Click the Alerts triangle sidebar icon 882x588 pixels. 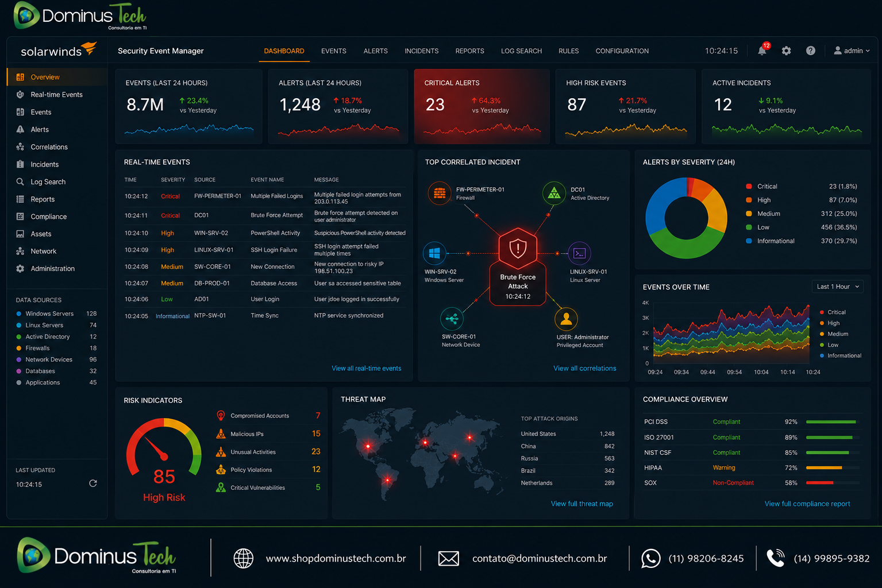pyautogui.click(x=20, y=129)
